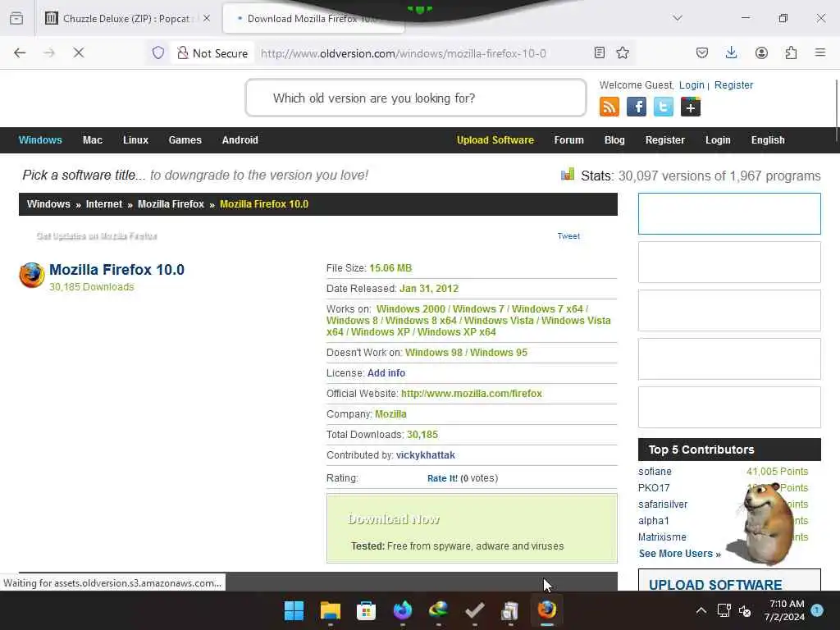Click the page vertical scrollbar

pos(837,111)
